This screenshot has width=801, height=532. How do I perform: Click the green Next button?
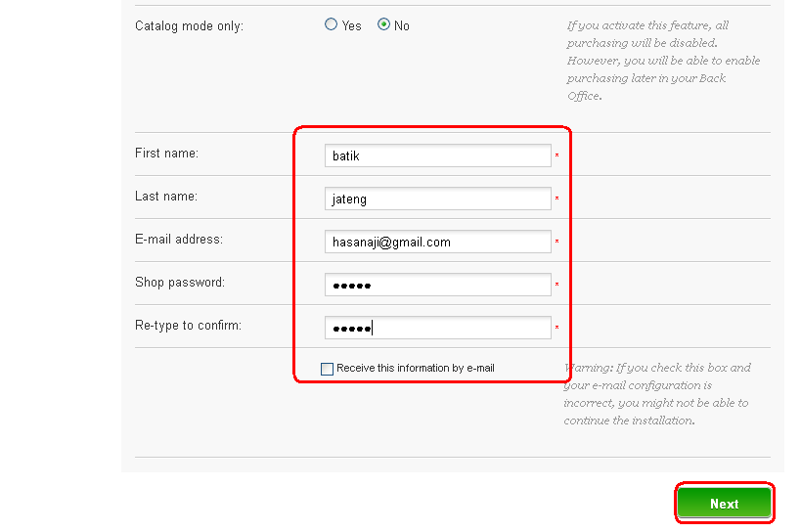coord(725,504)
